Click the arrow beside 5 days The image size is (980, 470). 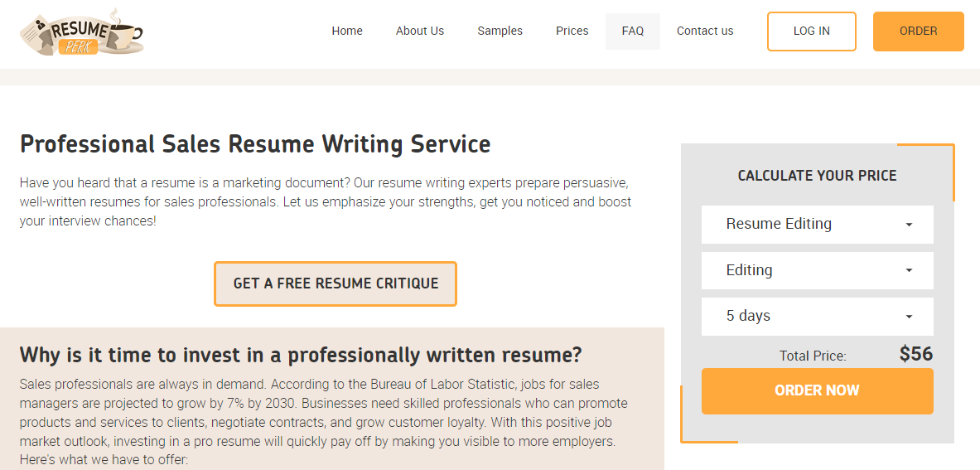click(x=909, y=317)
